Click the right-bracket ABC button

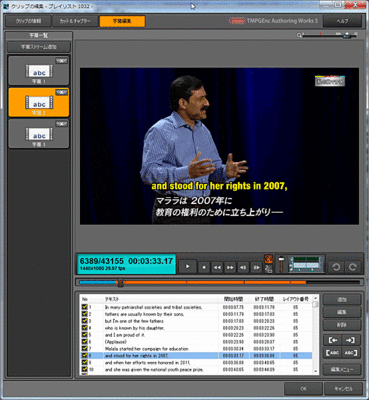[350, 353]
